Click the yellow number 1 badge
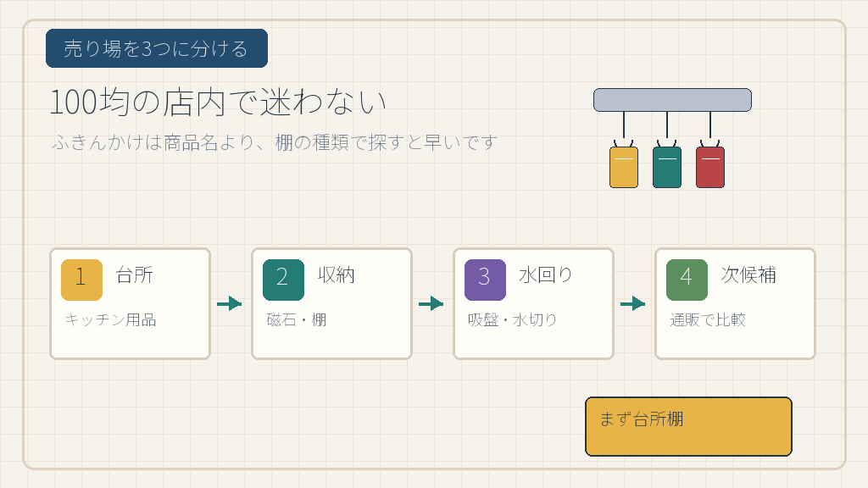 coord(81,280)
